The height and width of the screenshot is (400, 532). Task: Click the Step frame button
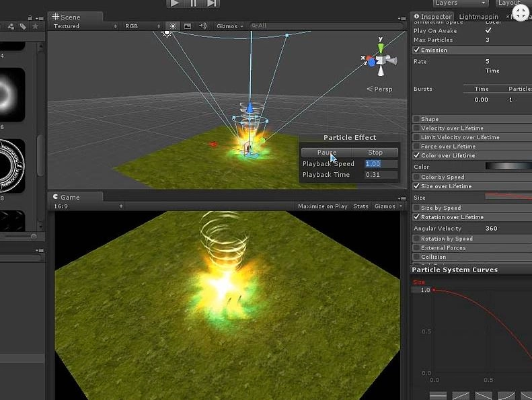click(211, 3)
